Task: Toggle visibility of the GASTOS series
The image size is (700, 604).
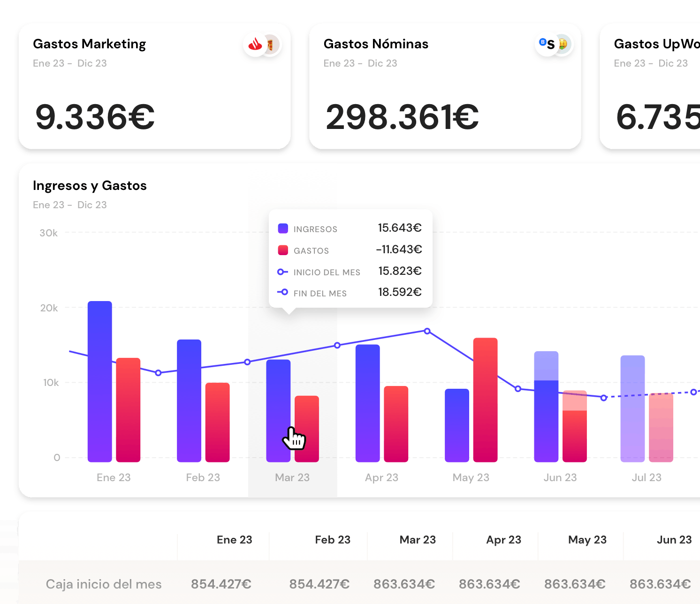Action: pyautogui.click(x=311, y=250)
